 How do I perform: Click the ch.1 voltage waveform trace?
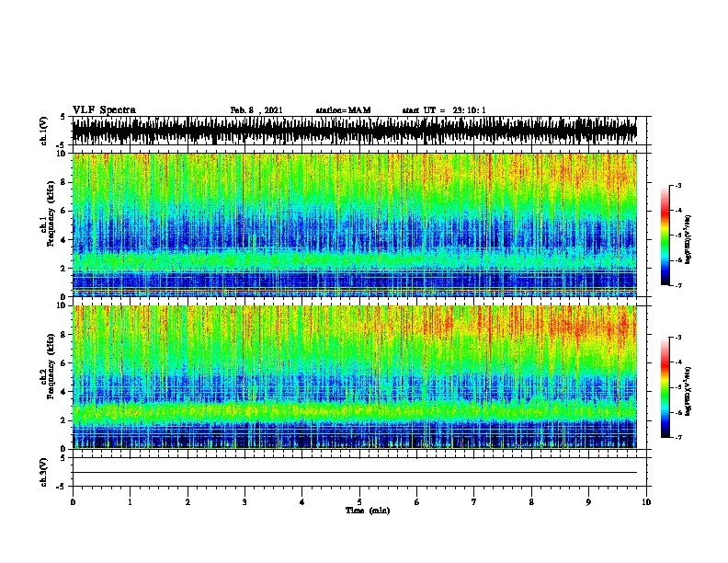click(354, 131)
